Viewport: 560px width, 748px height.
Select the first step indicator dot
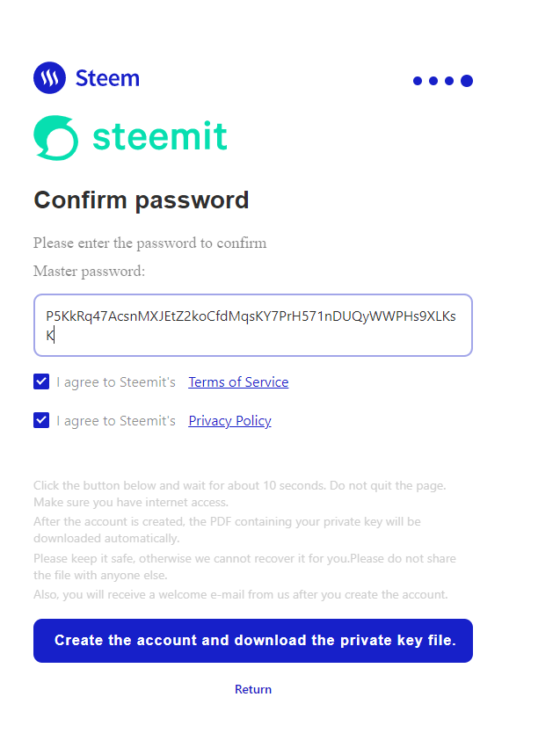[418, 81]
